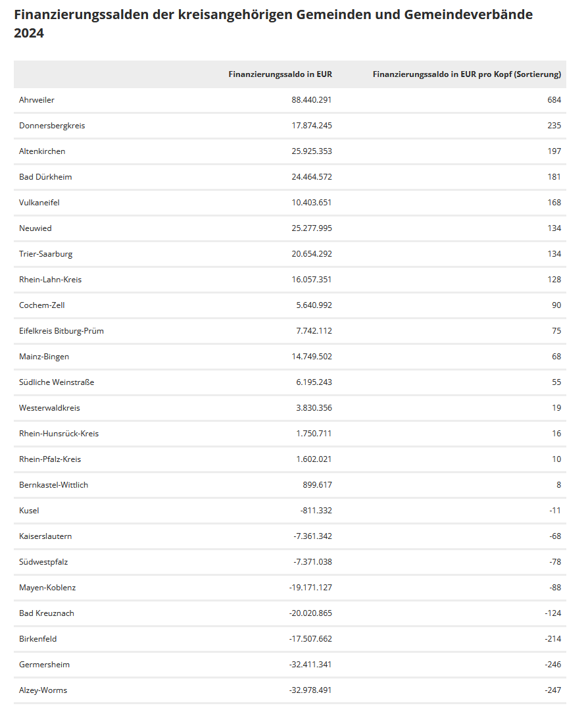This screenshot has width=588, height=716.
Task: Select the Vulkaneifel per-capita value 168
Action: pyautogui.click(x=554, y=203)
